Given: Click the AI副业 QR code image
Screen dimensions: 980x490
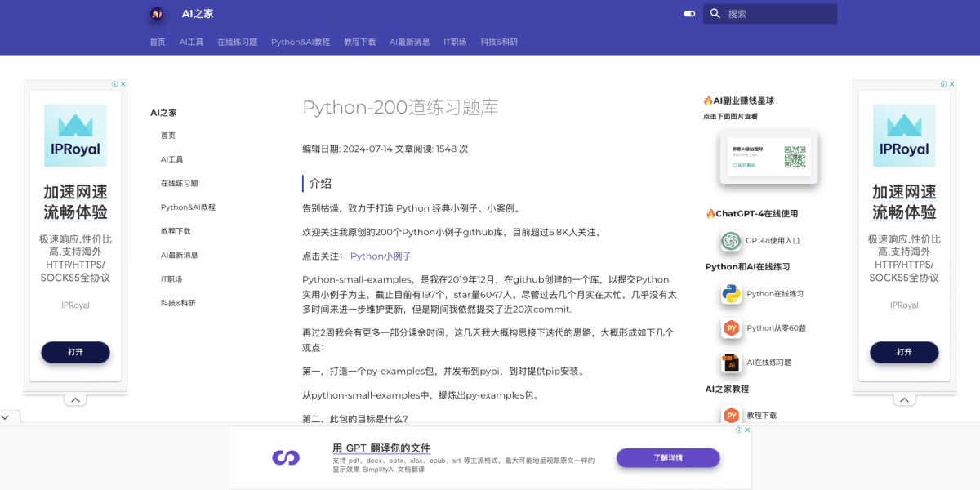Looking at the screenshot, I should coord(768,157).
